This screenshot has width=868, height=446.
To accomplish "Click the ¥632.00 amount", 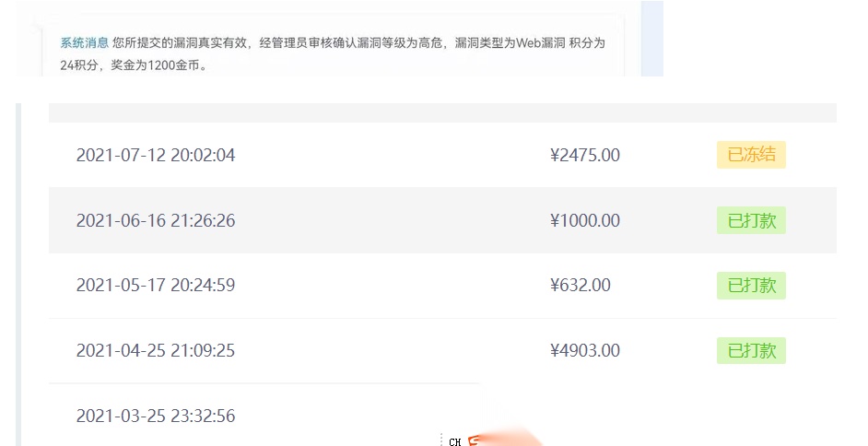I will point(581,285).
